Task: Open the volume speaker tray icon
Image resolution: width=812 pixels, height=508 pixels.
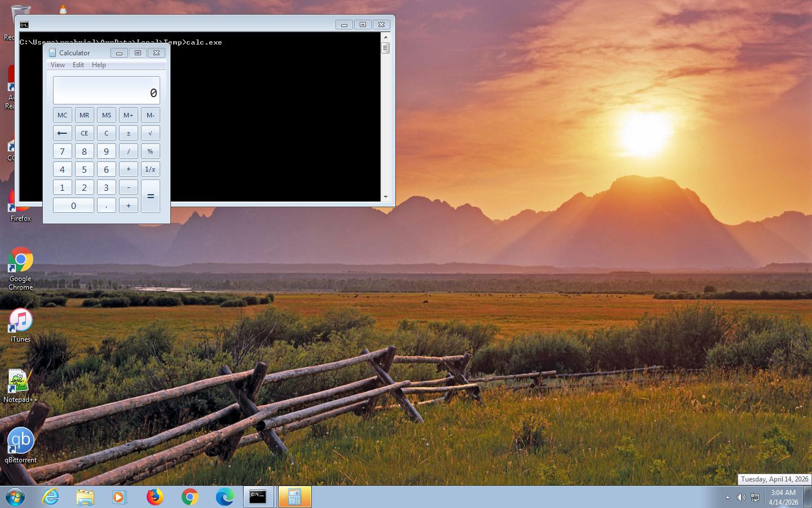Action: [x=741, y=497]
